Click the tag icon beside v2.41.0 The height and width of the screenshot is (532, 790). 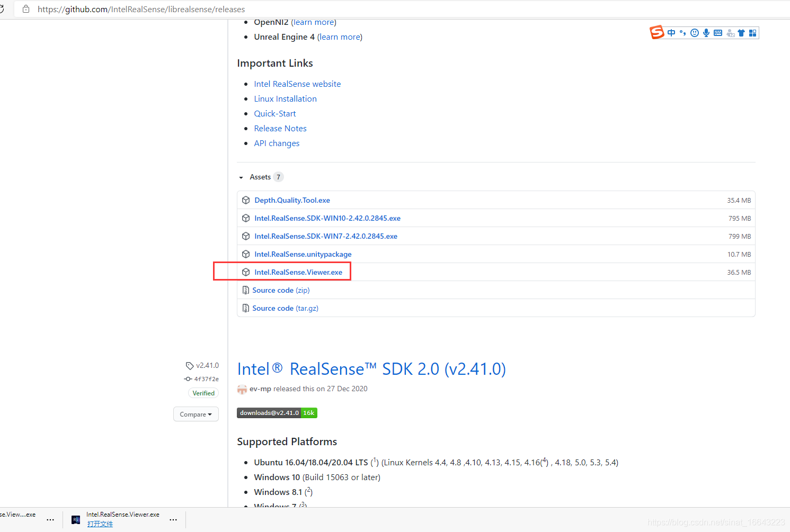click(190, 366)
